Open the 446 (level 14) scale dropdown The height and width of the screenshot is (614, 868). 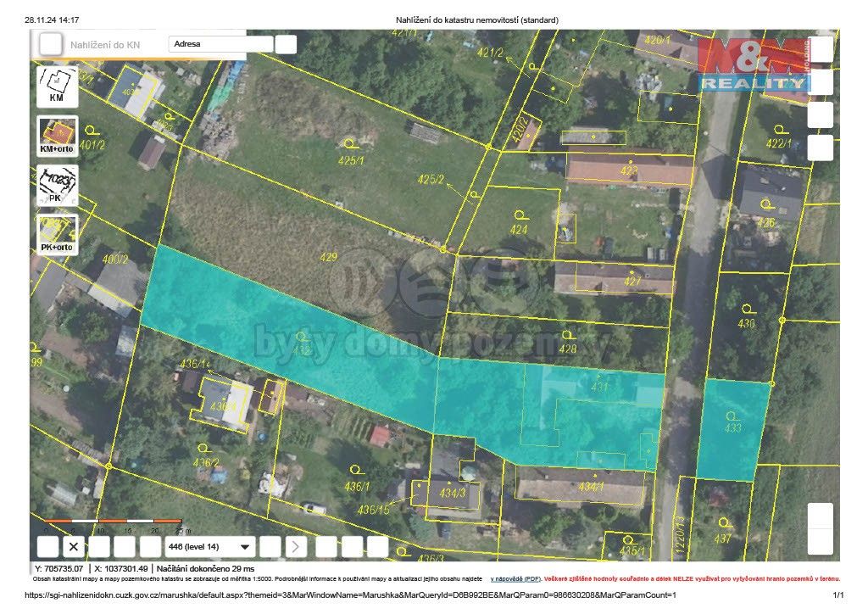click(x=210, y=546)
